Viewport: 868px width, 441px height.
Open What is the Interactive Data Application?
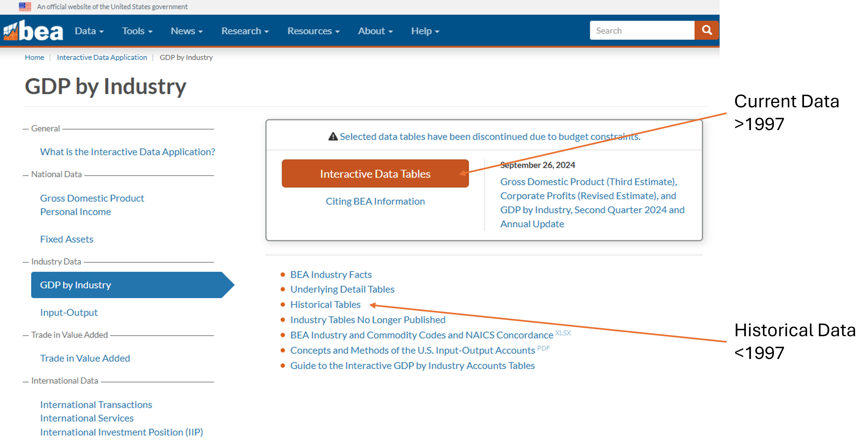[x=127, y=152]
